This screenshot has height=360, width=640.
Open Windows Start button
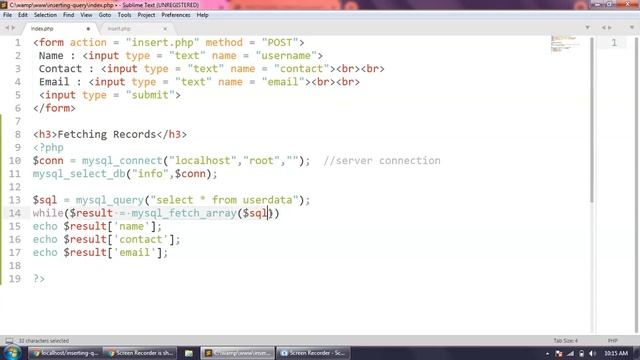click(x=12, y=353)
